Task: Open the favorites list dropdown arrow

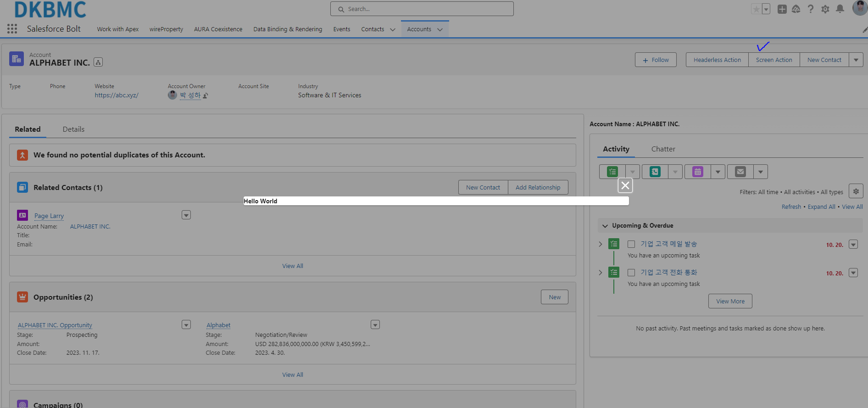Action: 766,9
